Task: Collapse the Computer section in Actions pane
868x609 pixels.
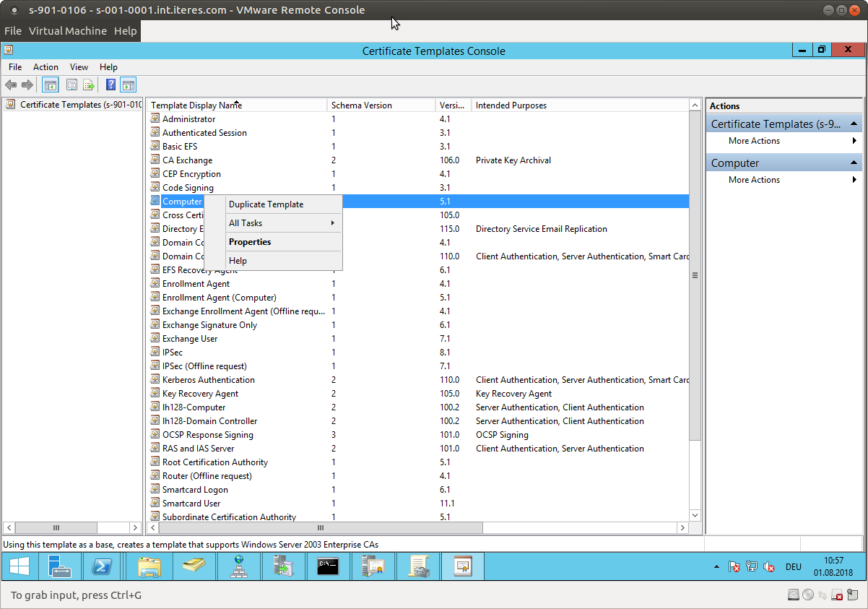Action: (x=854, y=163)
